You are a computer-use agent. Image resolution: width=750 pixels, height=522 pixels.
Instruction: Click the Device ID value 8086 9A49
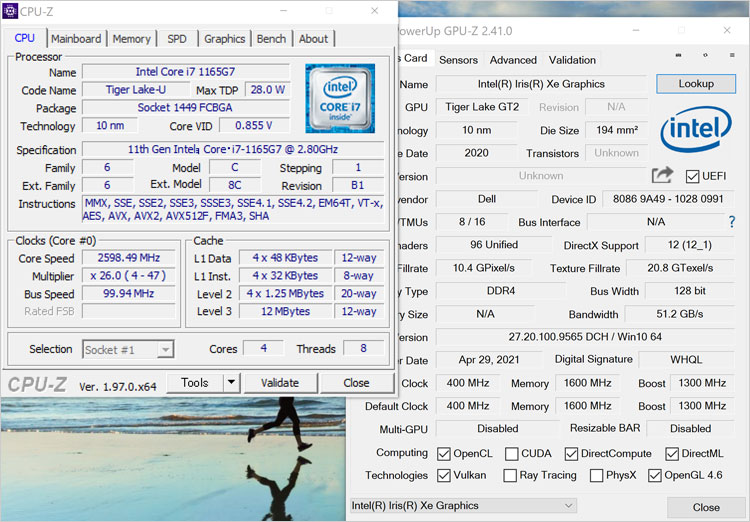click(668, 199)
